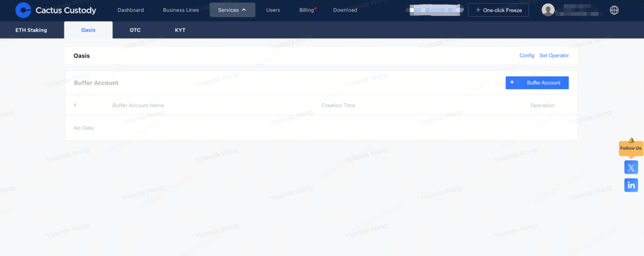Switch to the OTC tab
This screenshot has width=644, height=256.
[x=135, y=30]
